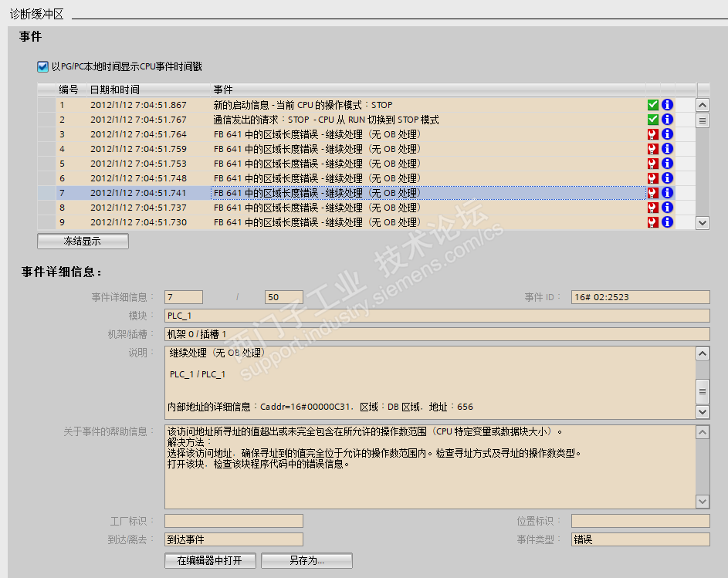
Task: Click 事件 ID field 16# 02:2523
Action: pyautogui.click(x=640, y=297)
